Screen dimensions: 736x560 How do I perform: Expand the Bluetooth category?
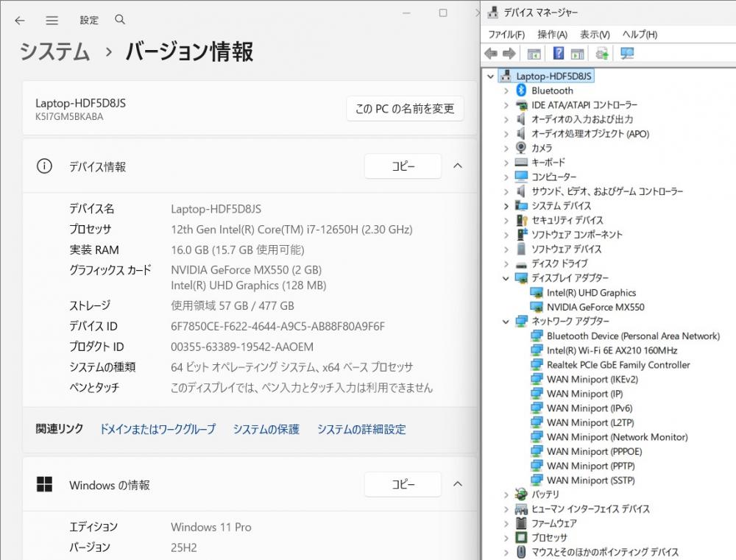[506, 91]
